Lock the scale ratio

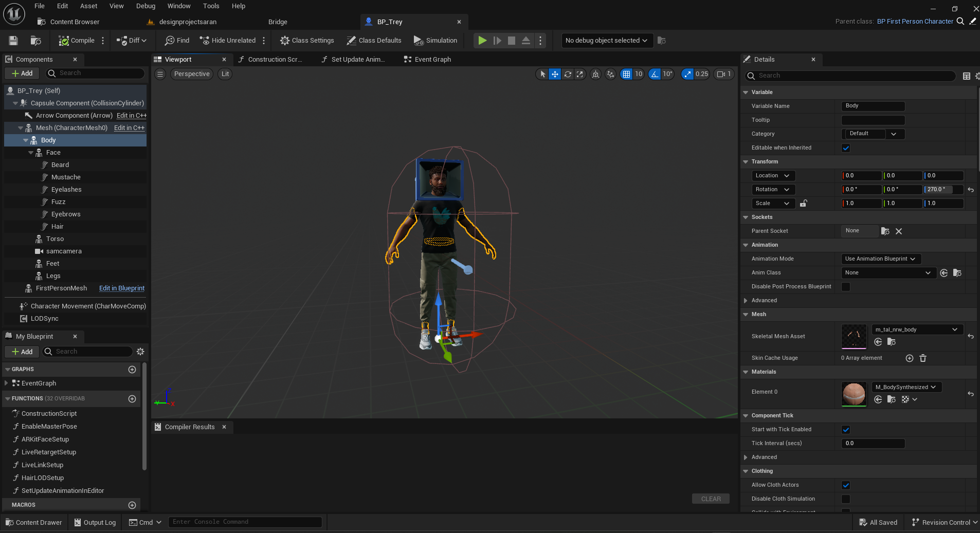click(x=803, y=204)
